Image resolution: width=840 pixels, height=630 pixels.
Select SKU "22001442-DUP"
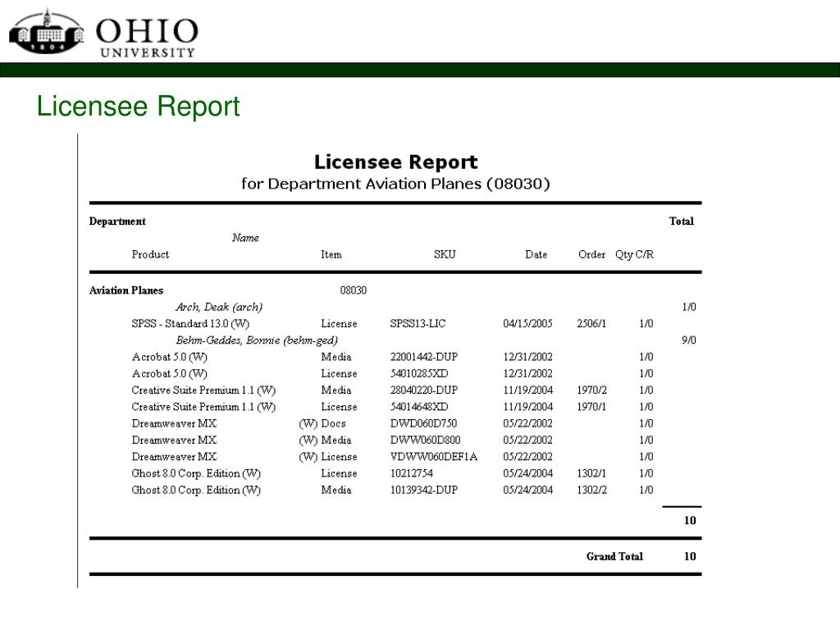pyautogui.click(x=424, y=357)
